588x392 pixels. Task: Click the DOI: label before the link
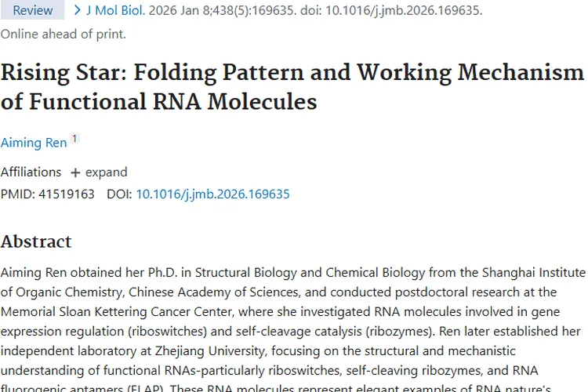coord(119,194)
